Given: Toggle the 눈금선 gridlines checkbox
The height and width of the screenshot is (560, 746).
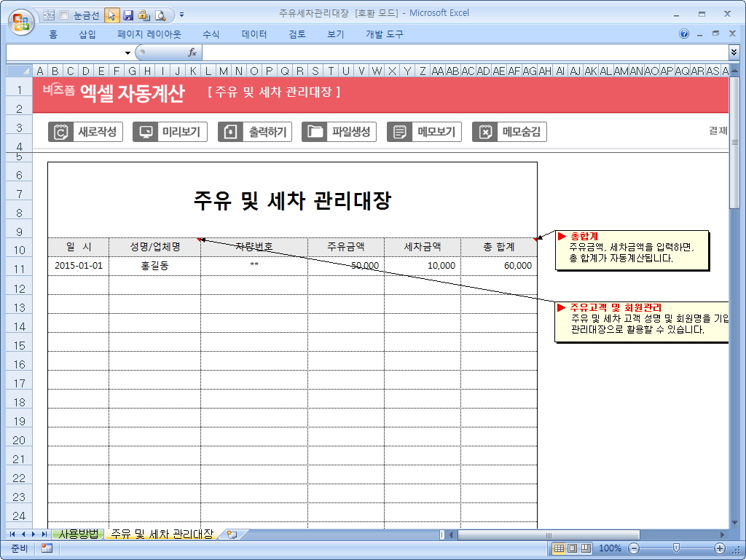Looking at the screenshot, I should pyautogui.click(x=64, y=15).
